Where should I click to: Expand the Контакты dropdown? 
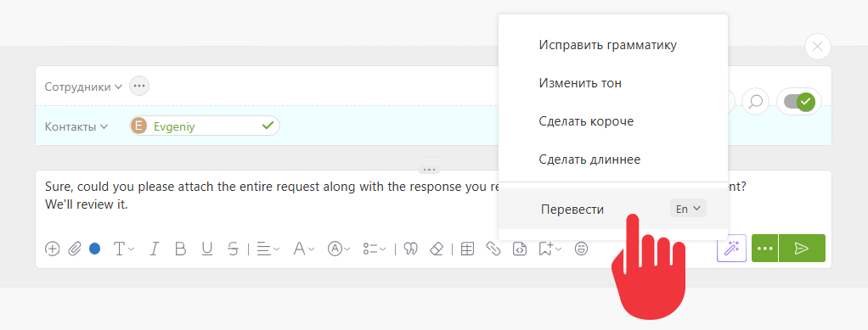[x=76, y=126]
